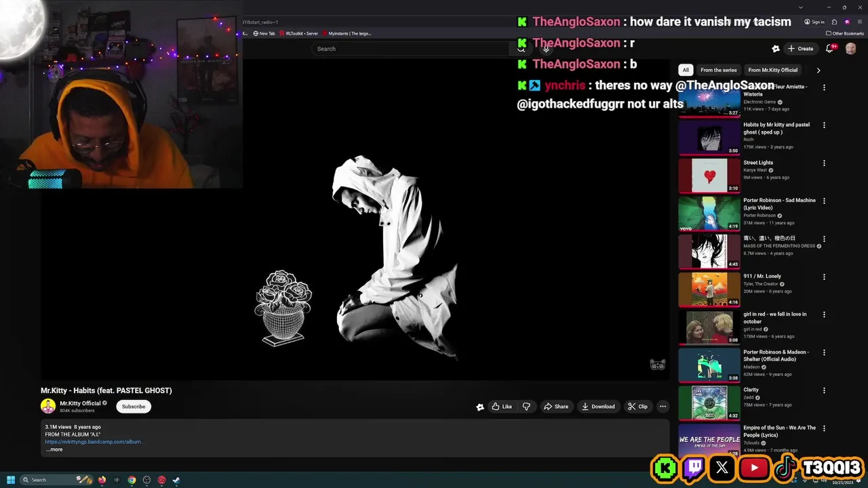The width and height of the screenshot is (868, 488).
Task: Show more filter chips with right arrow
Action: 818,70
